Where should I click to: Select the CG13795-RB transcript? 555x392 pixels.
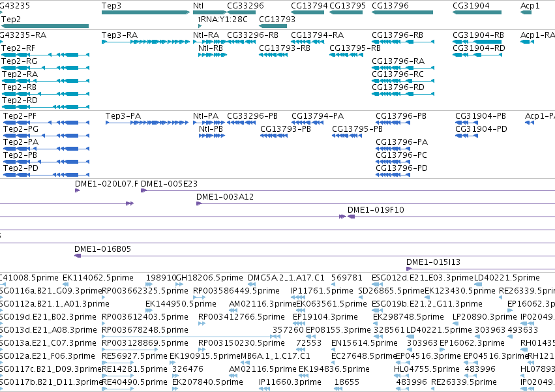pos(346,55)
